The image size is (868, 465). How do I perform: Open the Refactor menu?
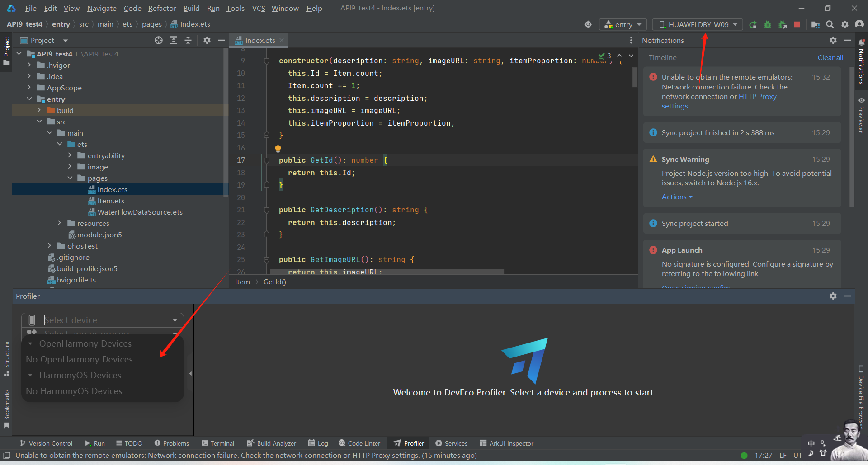(x=162, y=8)
